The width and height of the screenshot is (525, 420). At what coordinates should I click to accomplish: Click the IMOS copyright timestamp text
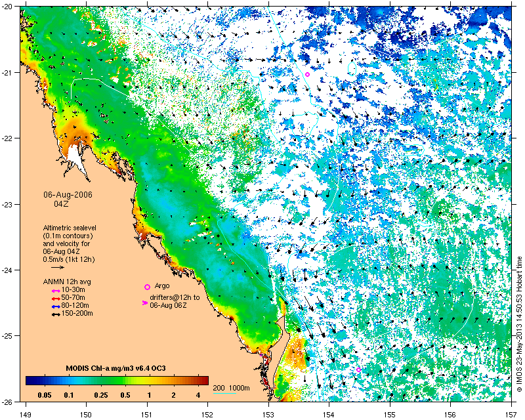(519, 324)
